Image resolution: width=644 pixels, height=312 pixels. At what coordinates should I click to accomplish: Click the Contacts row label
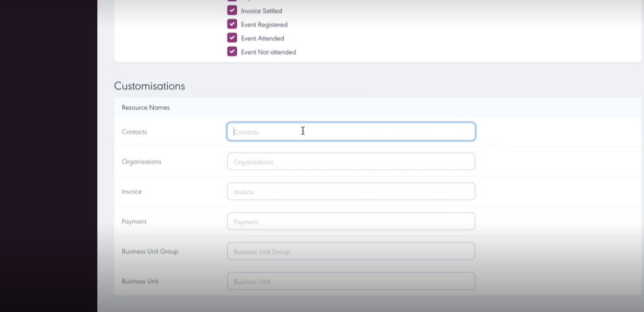tap(134, 132)
